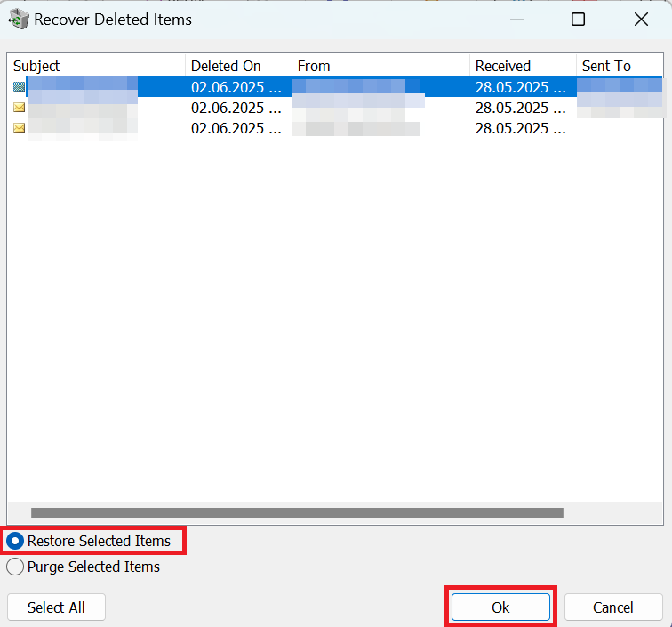Click the third row's envelope icon

[19, 128]
